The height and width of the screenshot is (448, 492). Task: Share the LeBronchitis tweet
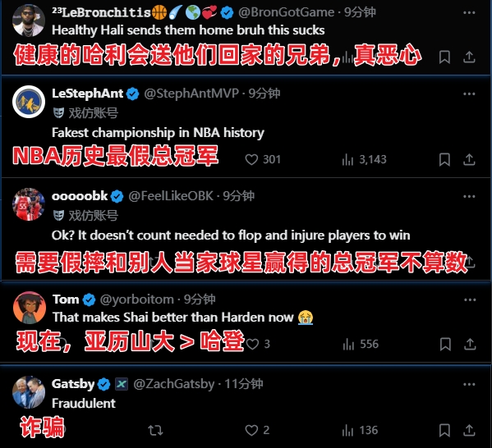(469, 57)
